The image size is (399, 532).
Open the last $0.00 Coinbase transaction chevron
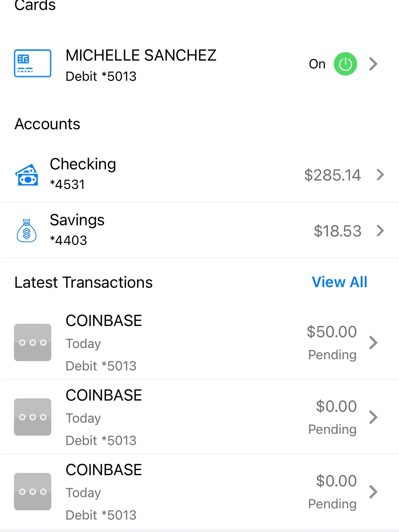373,492
